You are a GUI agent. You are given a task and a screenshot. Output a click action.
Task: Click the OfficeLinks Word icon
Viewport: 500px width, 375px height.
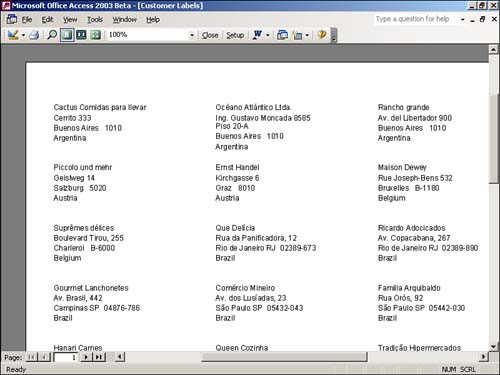(258, 35)
